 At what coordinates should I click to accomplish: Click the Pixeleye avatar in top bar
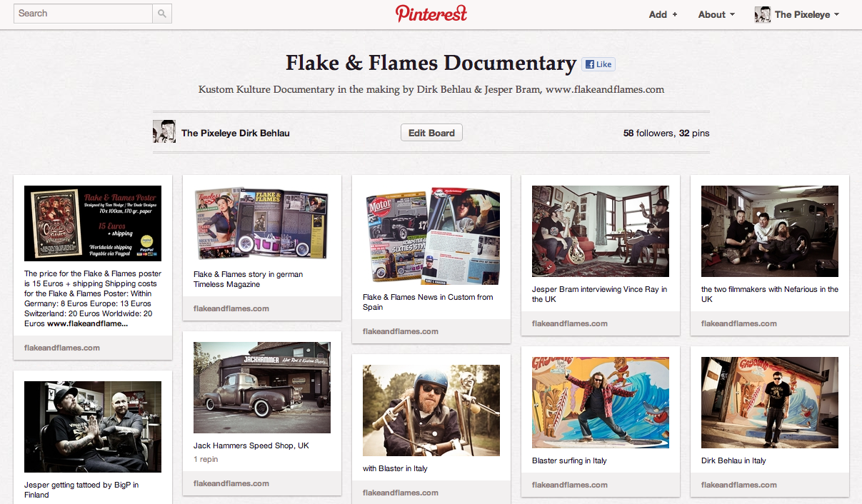tap(763, 14)
